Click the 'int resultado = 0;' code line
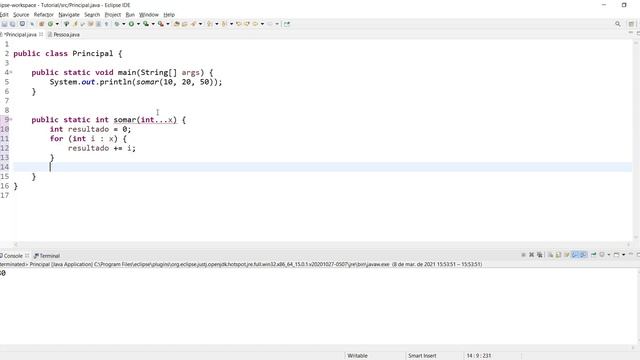 [x=90, y=129]
